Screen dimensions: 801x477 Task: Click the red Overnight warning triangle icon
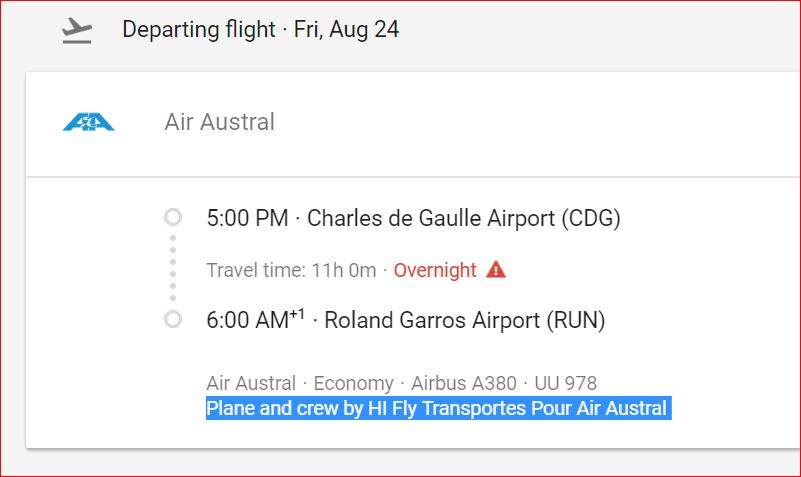[496, 270]
